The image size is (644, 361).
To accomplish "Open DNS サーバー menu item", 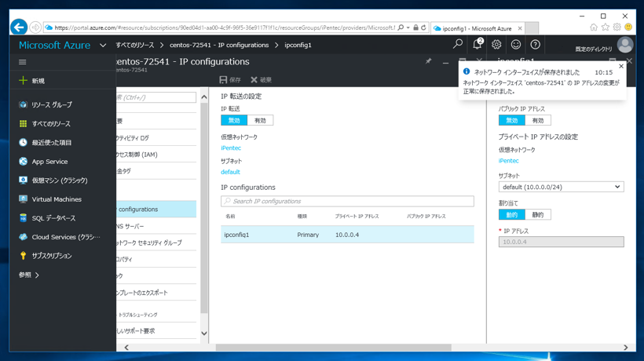I will coord(156,226).
